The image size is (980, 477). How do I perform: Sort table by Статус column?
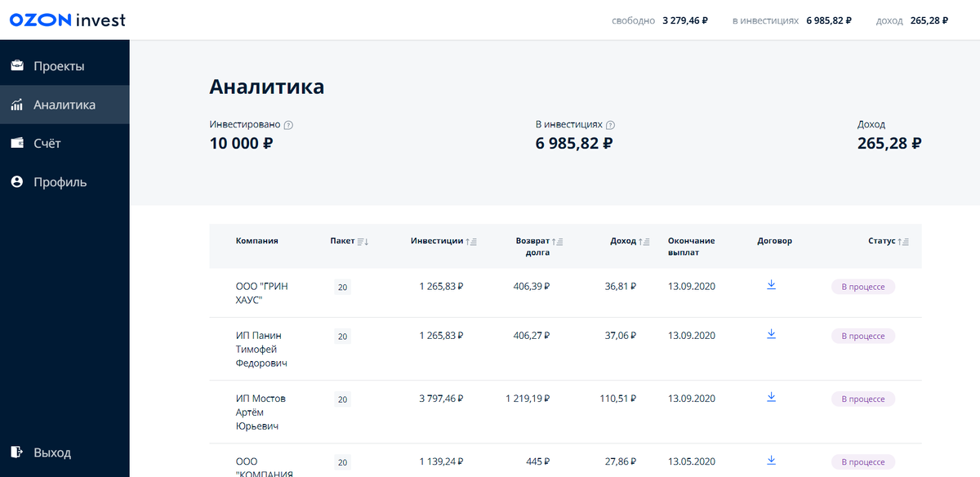click(x=903, y=242)
